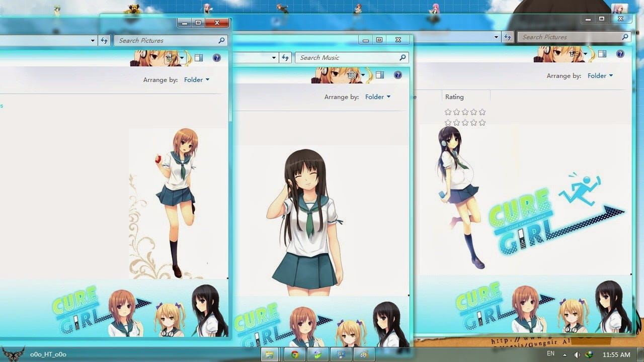This screenshot has width=644, height=362.
Task: Click the 11:55 AM clock
Action: pyautogui.click(x=616, y=354)
